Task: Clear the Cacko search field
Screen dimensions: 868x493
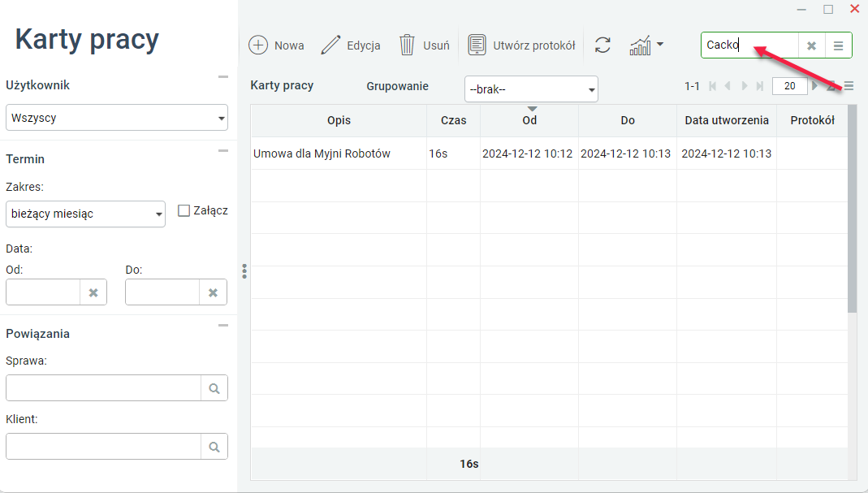Action: click(x=811, y=45)
